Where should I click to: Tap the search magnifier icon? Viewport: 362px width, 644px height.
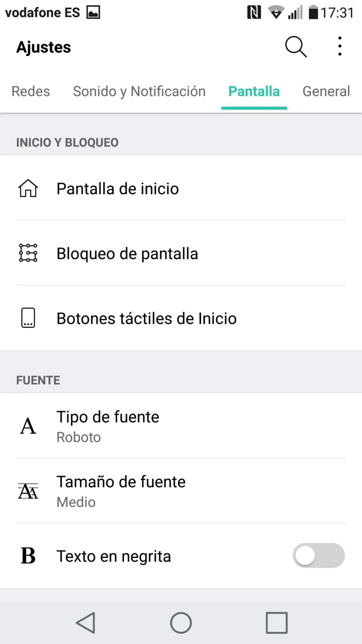coord(296,47)
